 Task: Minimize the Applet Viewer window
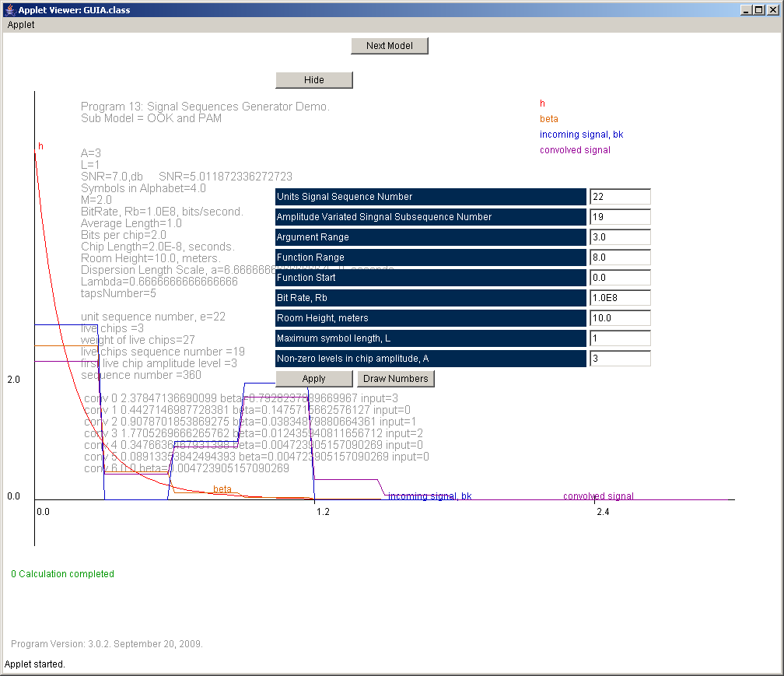(747, 9)
